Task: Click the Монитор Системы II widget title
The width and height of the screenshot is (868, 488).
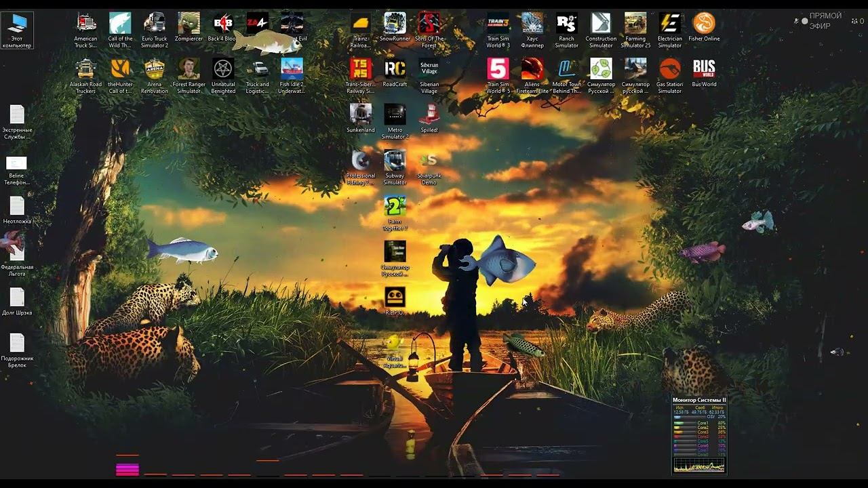Action: 699,400
